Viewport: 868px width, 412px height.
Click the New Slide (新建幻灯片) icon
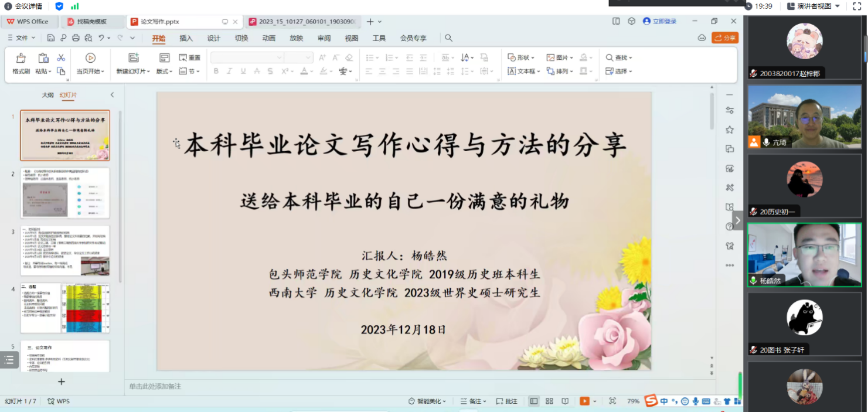pyautogui.click(x=134, y=58)
